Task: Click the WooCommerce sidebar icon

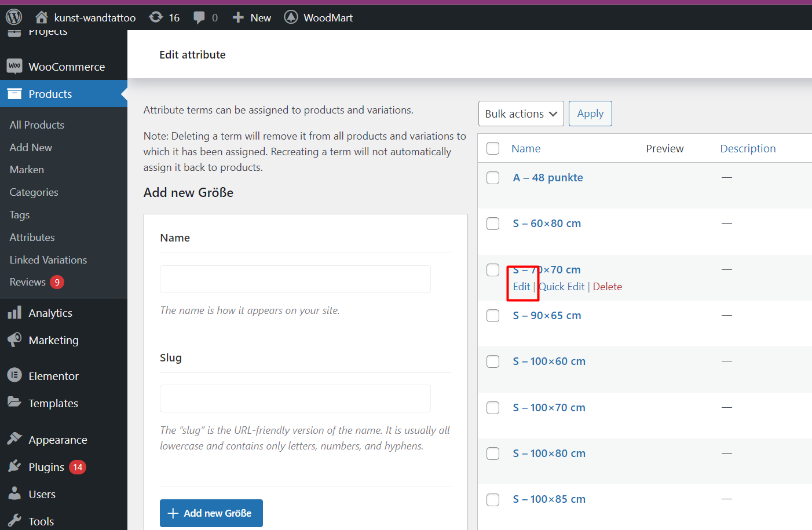Action: (14, 67)
